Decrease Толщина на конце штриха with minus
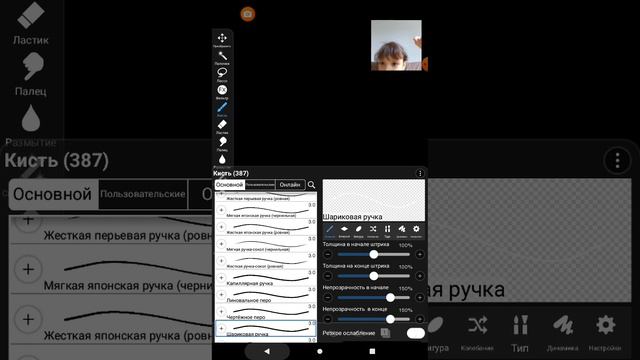 tap(327, 276)
